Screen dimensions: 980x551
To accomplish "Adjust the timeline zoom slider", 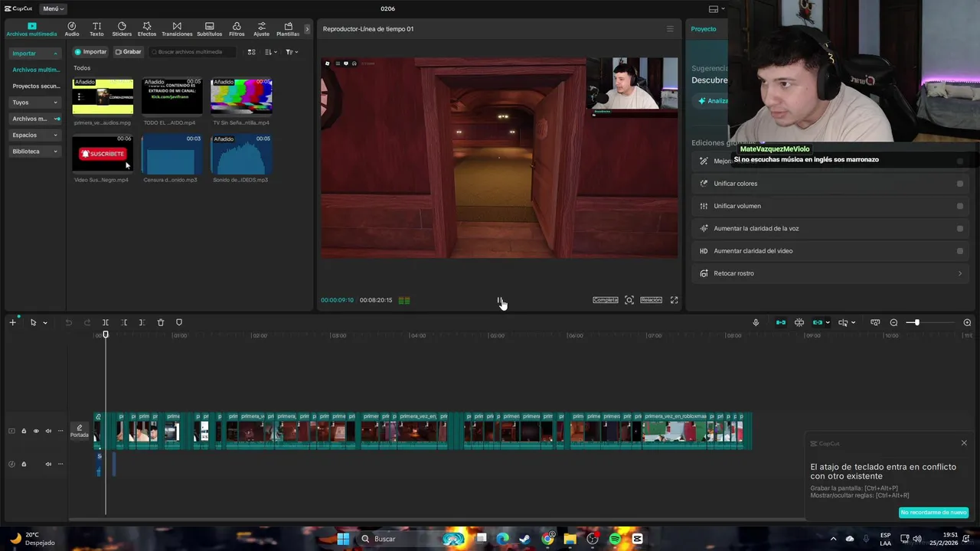I will (916, 322).
